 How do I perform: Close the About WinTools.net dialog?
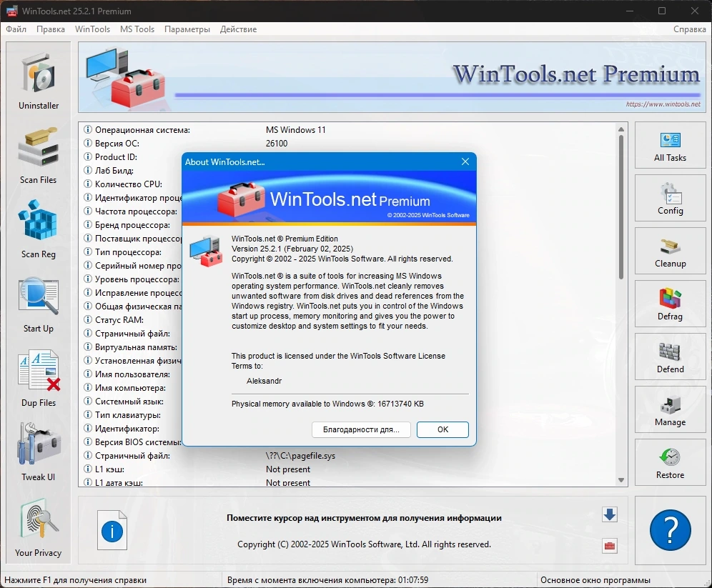click(x=465, y=161)
